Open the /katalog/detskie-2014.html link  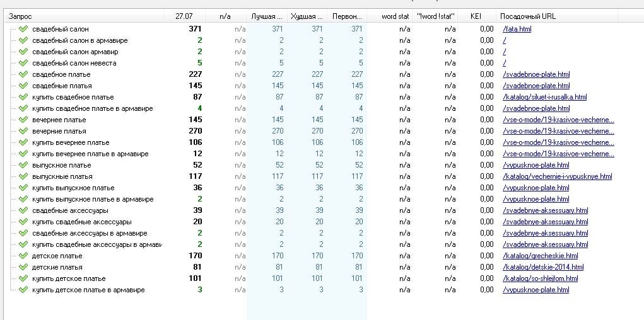tap(543, 267)
